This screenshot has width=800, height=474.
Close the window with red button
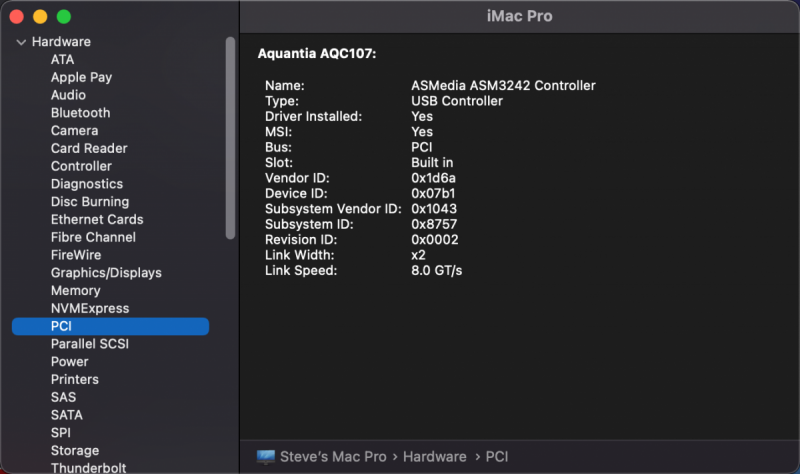point(16,17)
